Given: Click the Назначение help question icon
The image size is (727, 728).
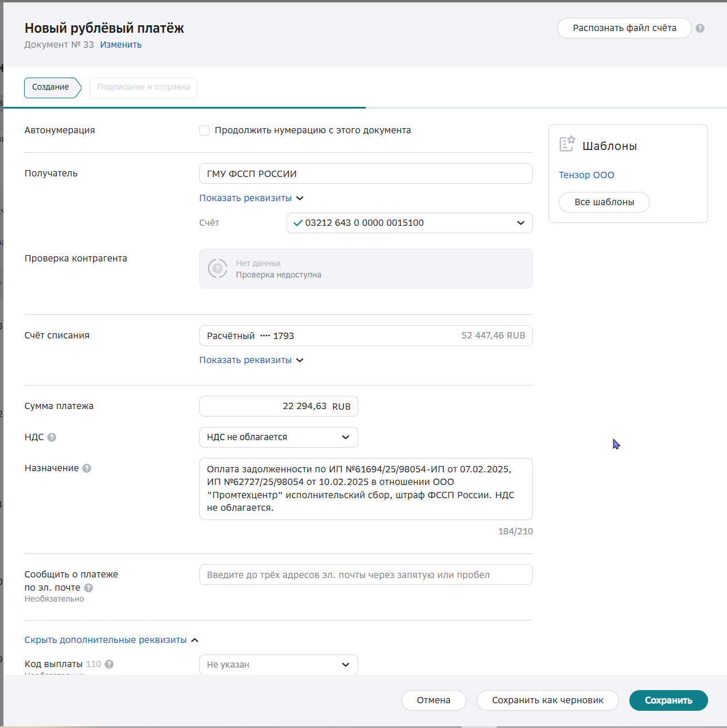Looking at the screenshot, I should 87,468.
